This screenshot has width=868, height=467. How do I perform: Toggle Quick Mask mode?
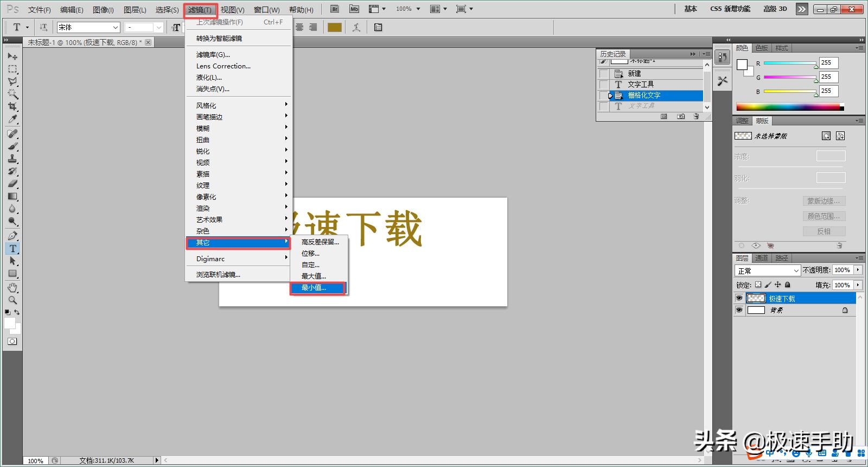(x=12, y=341)
